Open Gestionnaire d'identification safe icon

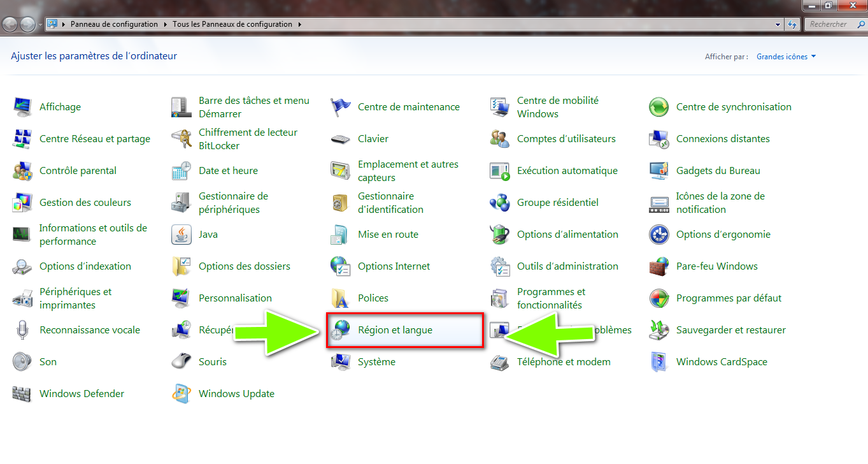coord(341,203)
